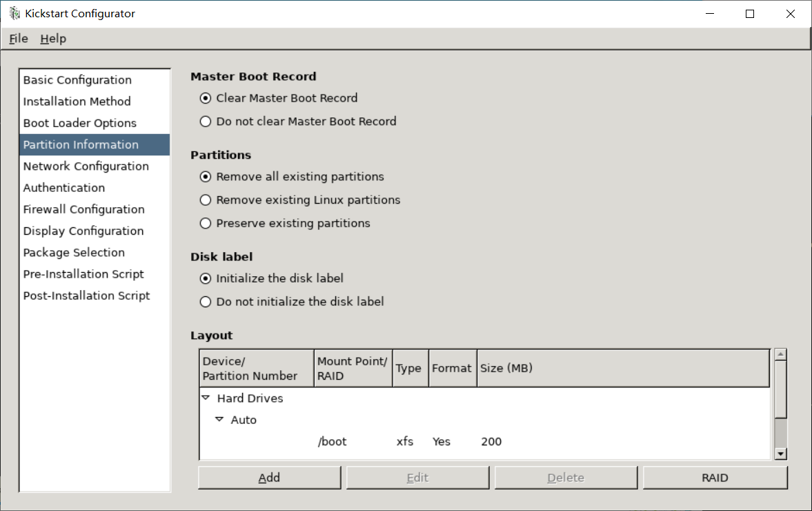Select Partition Information in sidebar

(95, 144)
